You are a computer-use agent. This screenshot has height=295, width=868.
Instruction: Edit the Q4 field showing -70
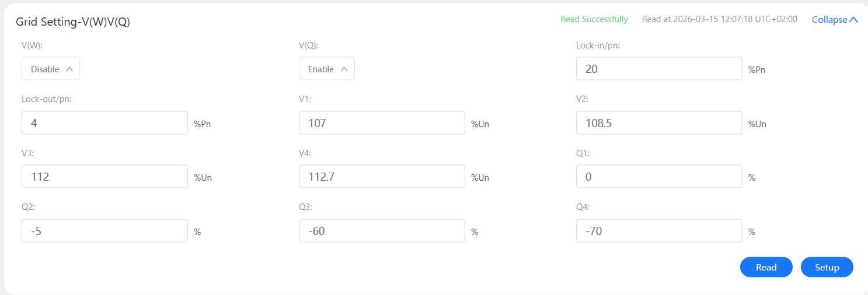coord(658,231)
